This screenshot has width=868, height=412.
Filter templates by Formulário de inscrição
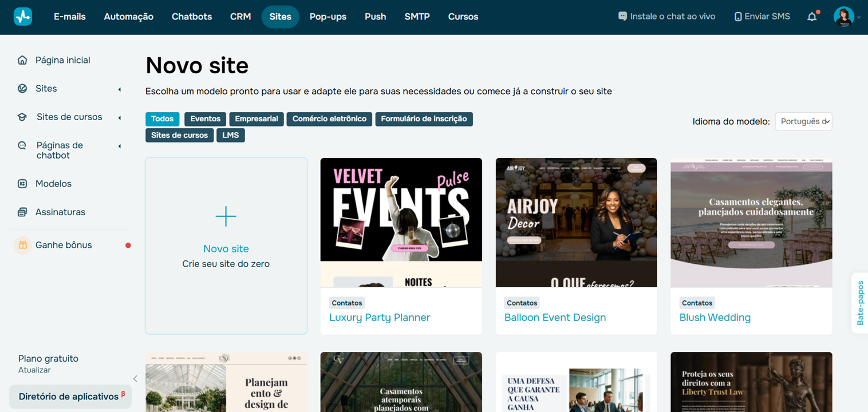[x=424, y=119]
